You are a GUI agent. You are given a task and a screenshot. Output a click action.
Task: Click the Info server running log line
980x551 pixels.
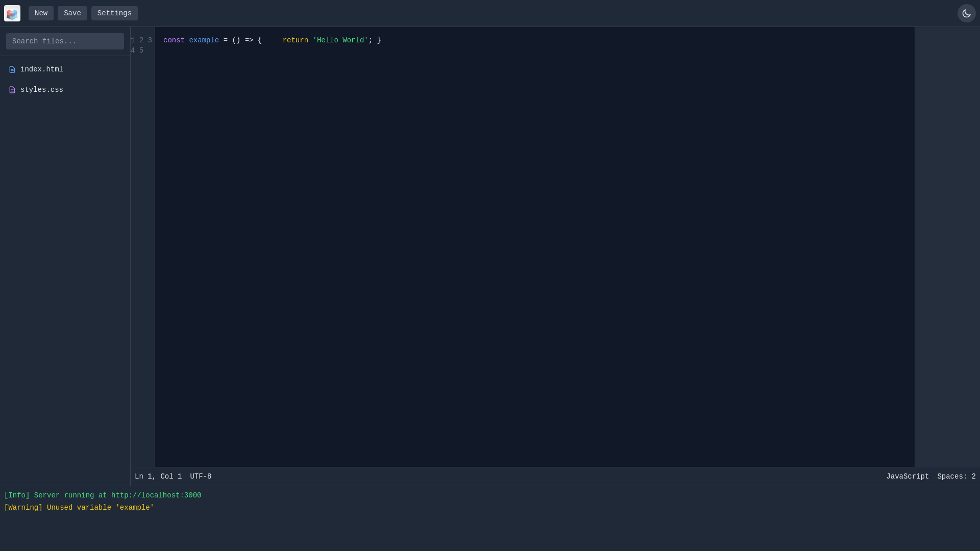[103, 495]
